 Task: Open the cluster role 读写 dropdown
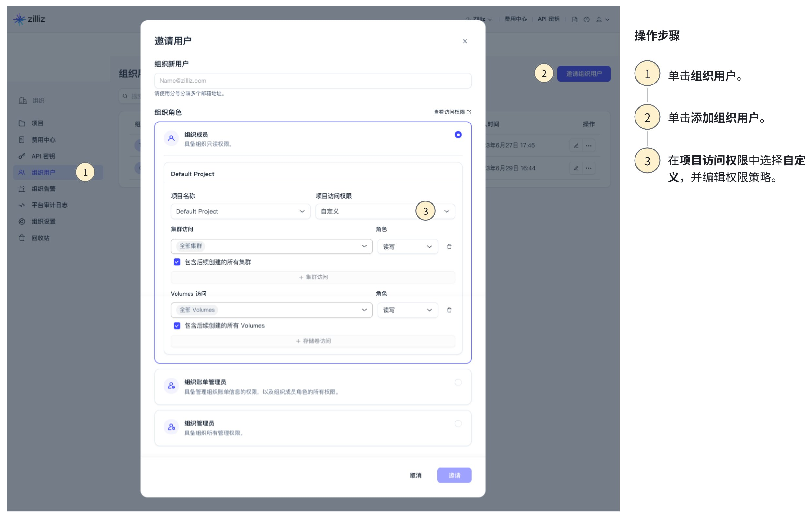click(407, 247)
